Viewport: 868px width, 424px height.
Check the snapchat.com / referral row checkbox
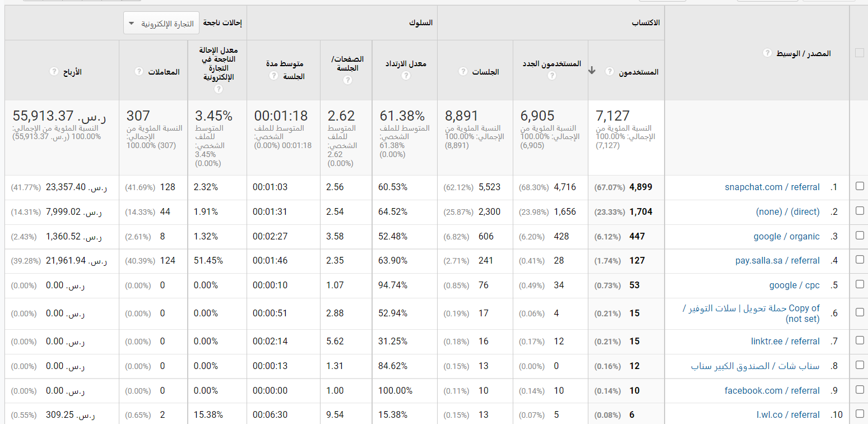860,187
